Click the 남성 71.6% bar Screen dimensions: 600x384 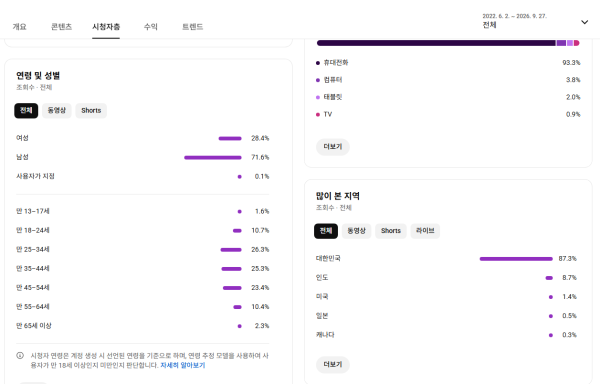point(213,158)
